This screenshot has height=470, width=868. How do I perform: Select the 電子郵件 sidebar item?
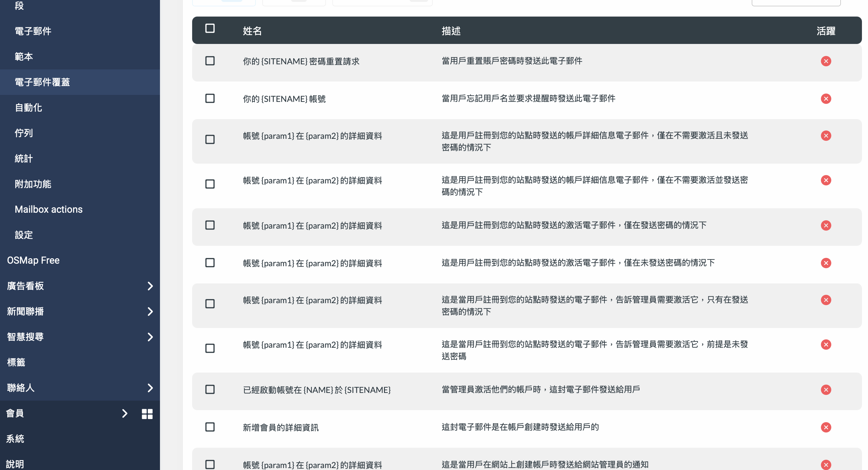point(33,31)
